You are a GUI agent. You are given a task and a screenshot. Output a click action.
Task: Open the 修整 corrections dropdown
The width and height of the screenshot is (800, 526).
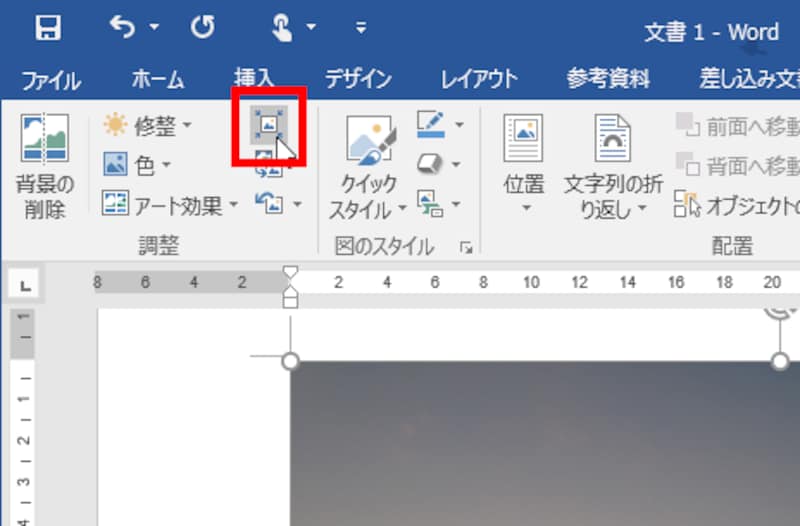tap(147, 125)
